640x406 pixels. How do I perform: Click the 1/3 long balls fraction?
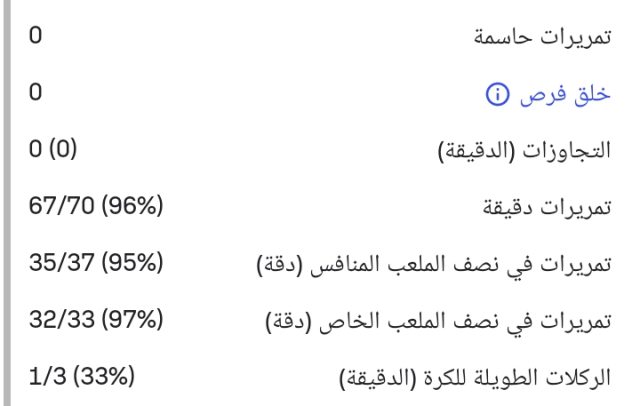[x=46, y=378]
